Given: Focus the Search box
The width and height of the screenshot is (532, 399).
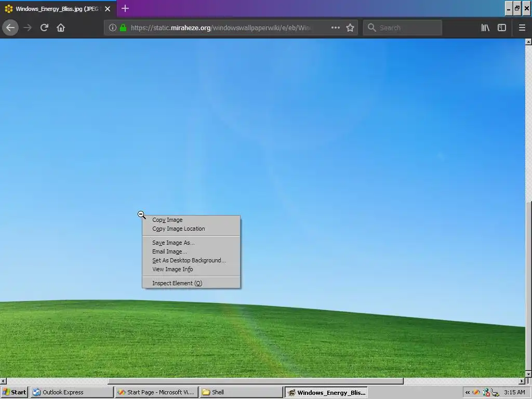Looking at the screenshot, I should pyautogui.click(x=403, y=28).
